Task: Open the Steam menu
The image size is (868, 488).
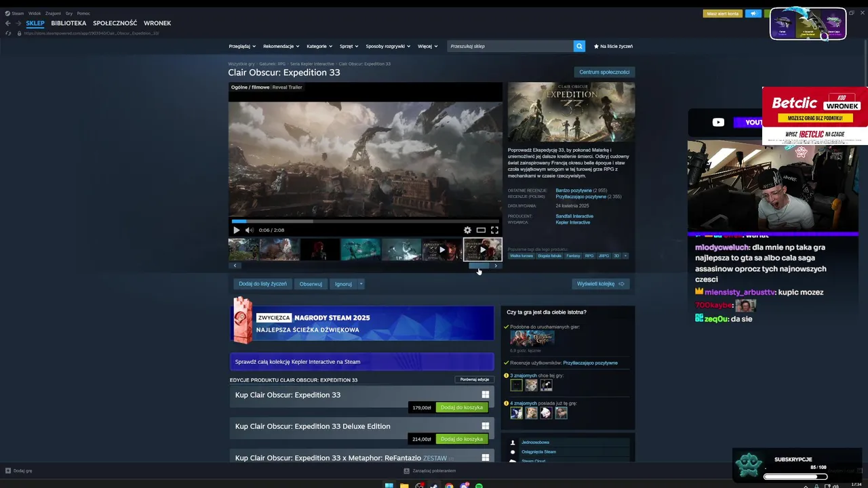Action: click(x=14, y=14)
